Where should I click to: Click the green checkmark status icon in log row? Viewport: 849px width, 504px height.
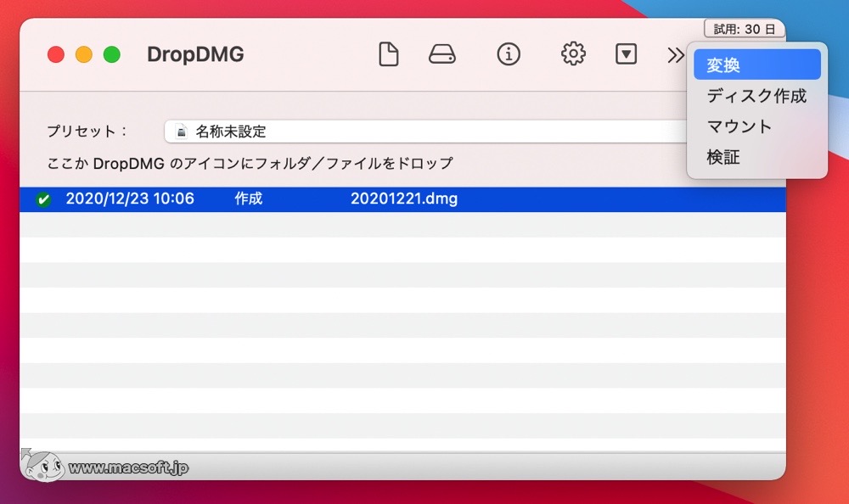click(43, 199)
